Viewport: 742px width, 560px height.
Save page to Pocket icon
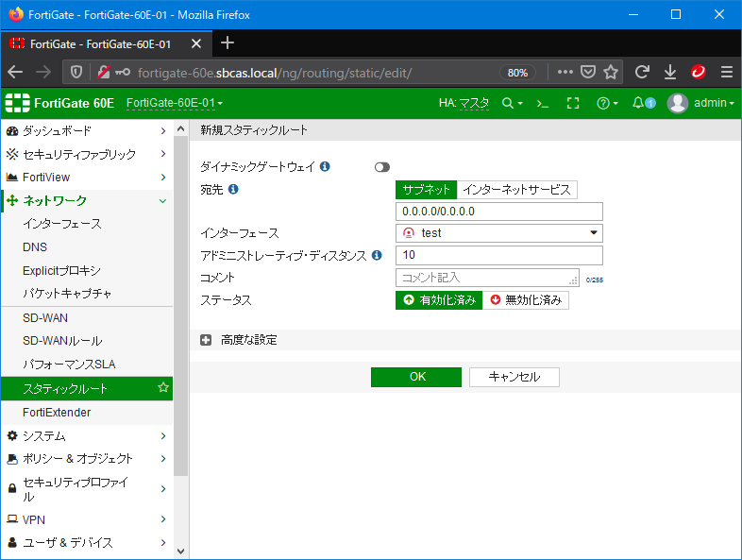click(588, 73)
